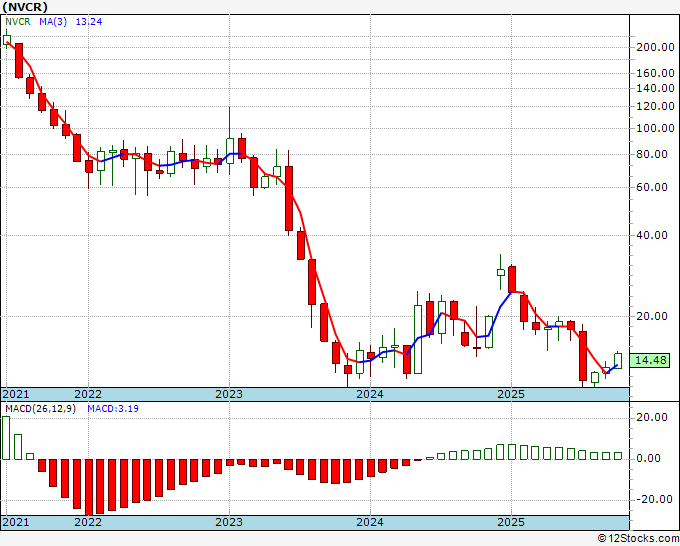The height and width of the screenshot is (546, 680).
Task: Click the tallest green MACD bar at 2021 start
Action: (6, 438)
